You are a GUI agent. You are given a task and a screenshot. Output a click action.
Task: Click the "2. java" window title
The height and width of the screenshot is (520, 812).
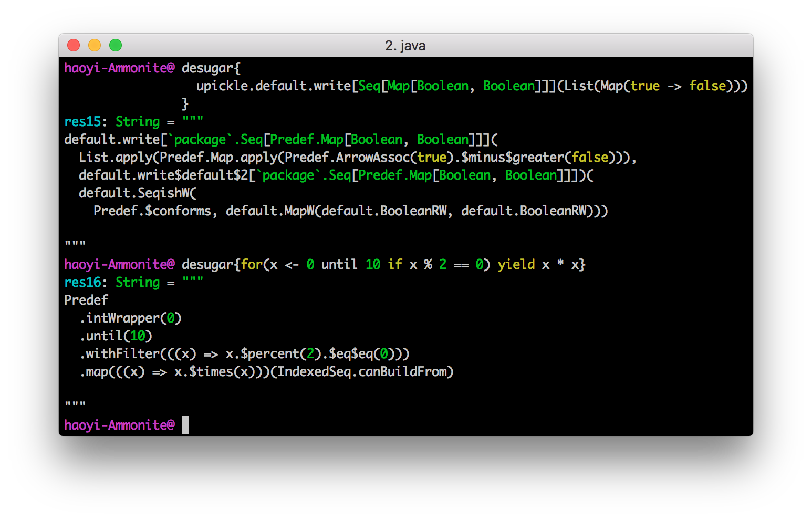pos(405,46)
